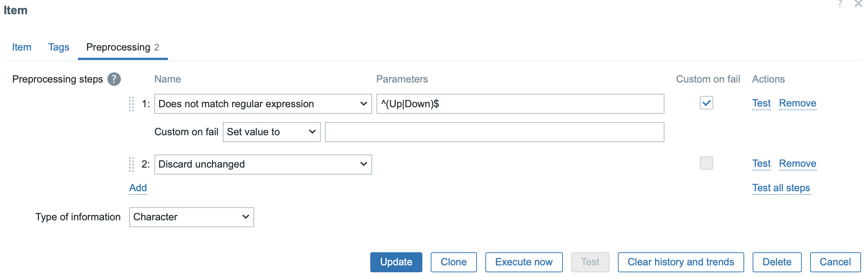Click the Preprocessing steps help icon
This screenshot has height=277, width=868.
click(114, 79)
